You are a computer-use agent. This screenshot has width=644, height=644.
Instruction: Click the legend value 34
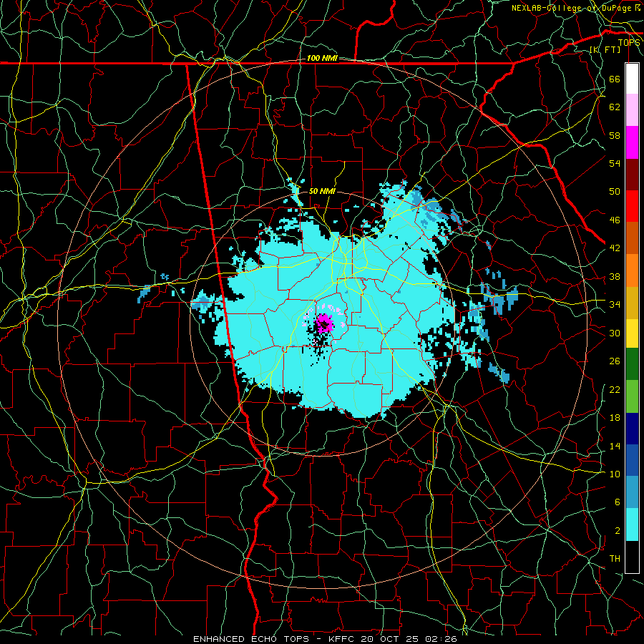coord(615,304)
